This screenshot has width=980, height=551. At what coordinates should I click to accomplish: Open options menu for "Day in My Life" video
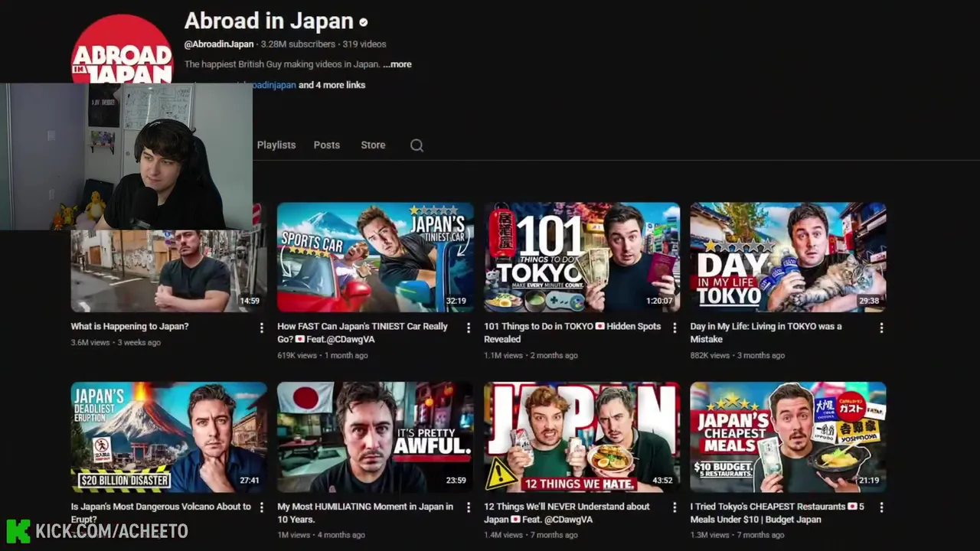pyautogui.click(x=881, y=328)
